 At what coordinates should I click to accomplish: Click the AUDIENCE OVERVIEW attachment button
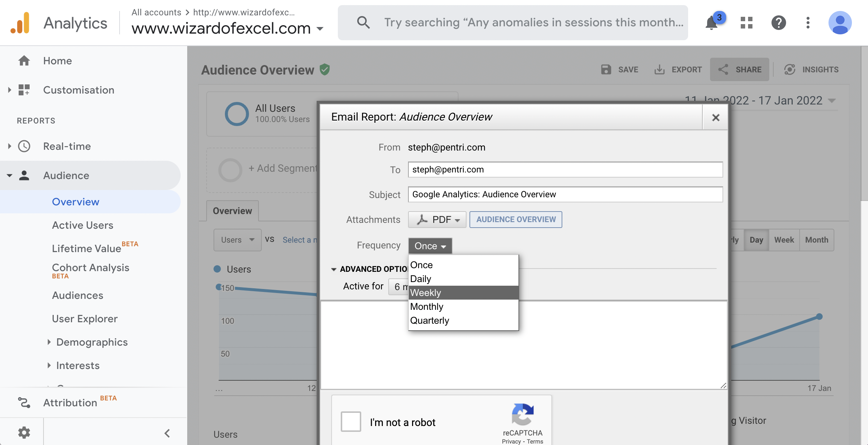point(516,220)
